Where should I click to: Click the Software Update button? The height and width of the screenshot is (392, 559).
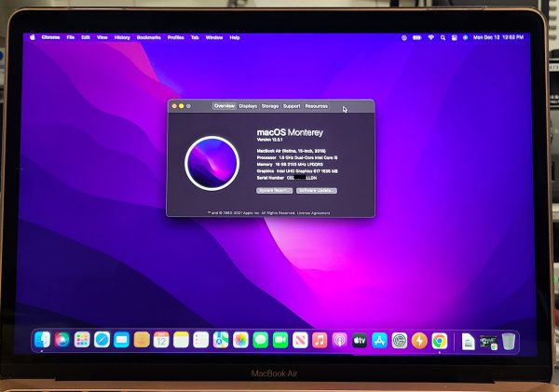317,190
